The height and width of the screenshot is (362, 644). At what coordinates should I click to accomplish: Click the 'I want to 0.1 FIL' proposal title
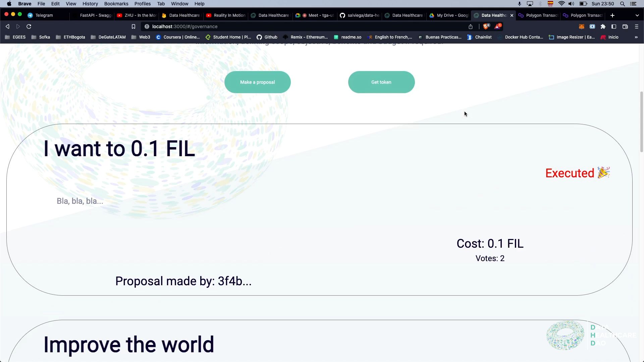tap(119, 149)
